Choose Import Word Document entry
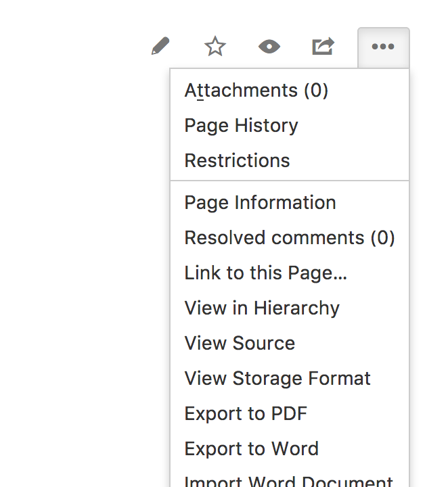 [290, 480]
